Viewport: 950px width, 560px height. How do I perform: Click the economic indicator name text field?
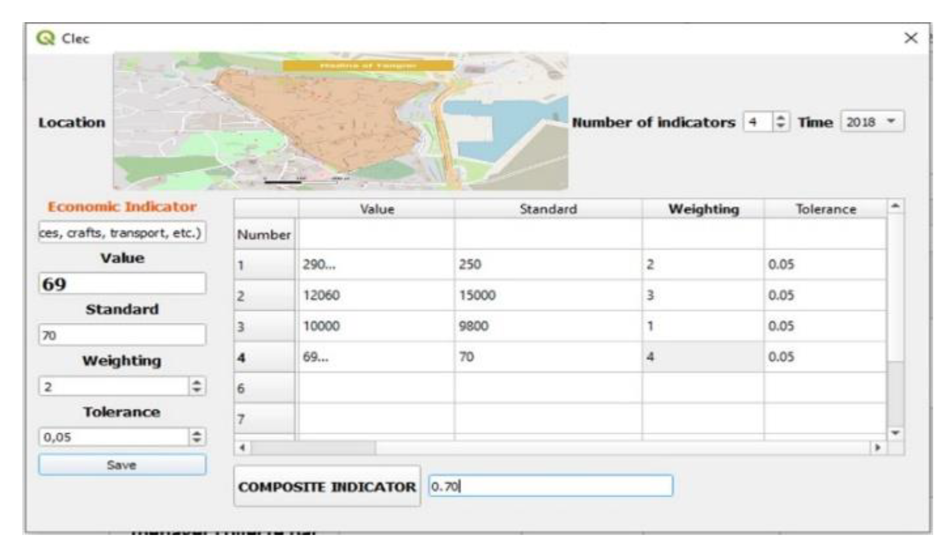tap(122, 233)
